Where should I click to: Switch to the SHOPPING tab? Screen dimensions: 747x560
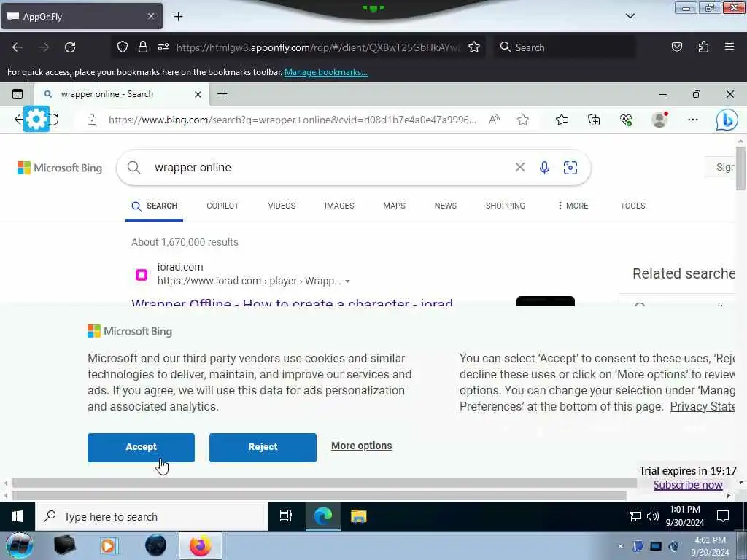pos(505,206)
